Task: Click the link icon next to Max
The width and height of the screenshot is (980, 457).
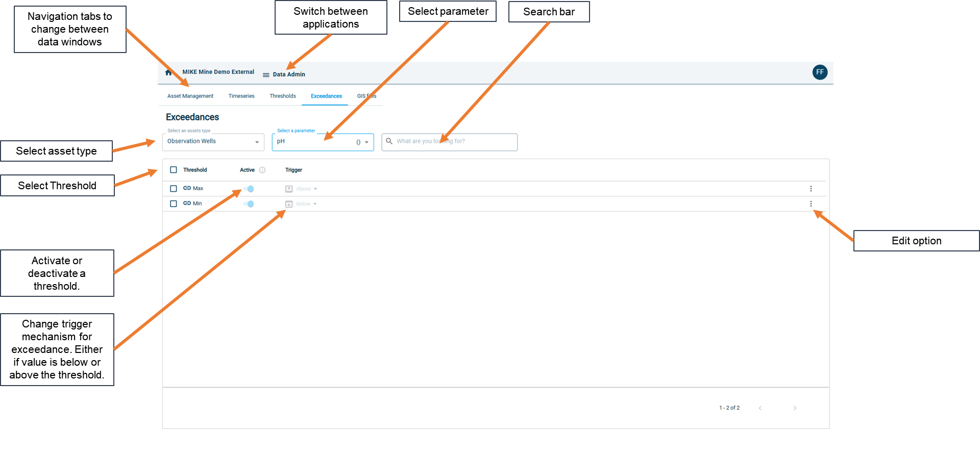Action: tap(187, 188)
